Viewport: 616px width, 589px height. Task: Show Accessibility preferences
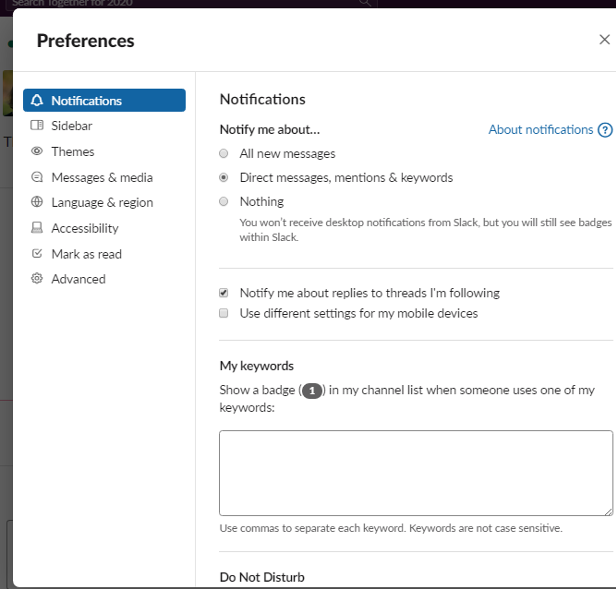(x=104, y=228)
